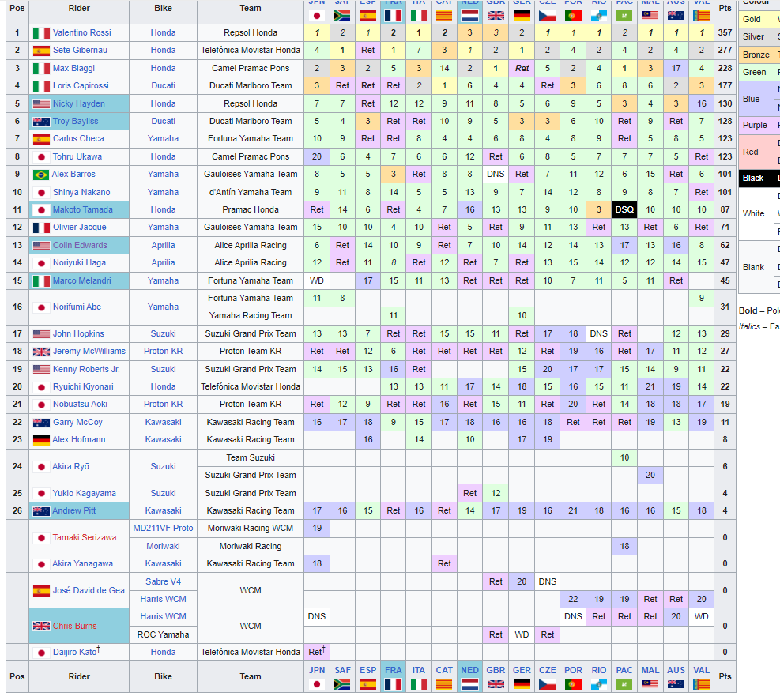Click the DSQ cell in Makoto Tamada row
The width and height of the screenshot is (780, 700).
[624, 210]
